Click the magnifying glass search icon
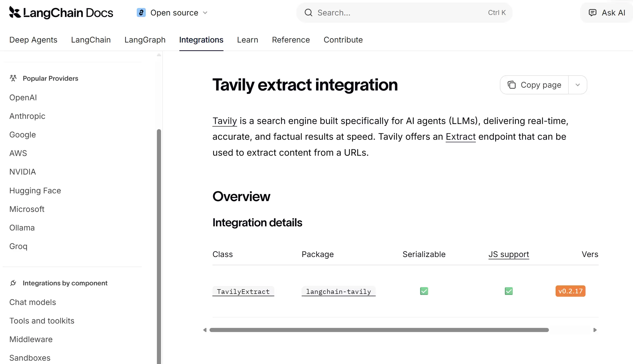This screenshot has width=633, height=364. coord(308,13)
